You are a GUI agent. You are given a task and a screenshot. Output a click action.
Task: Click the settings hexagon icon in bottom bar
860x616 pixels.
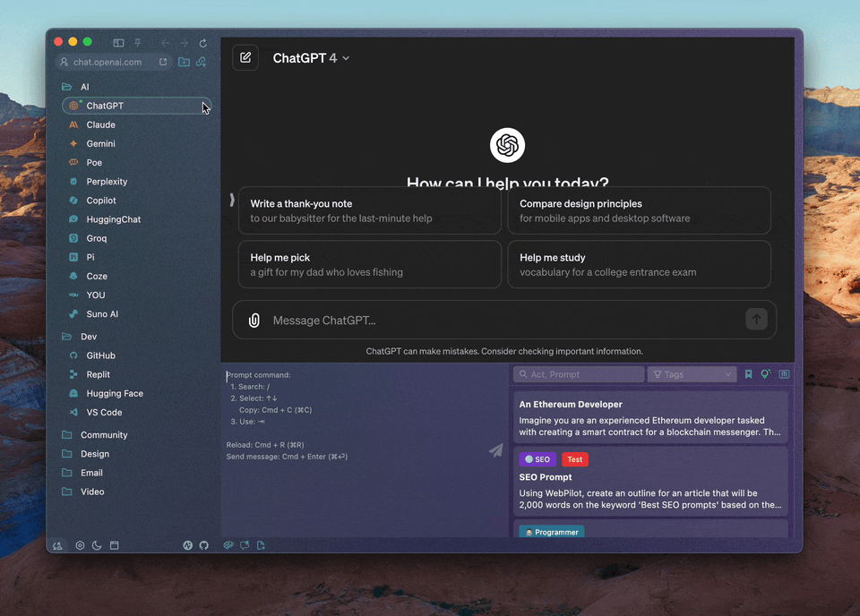(x=80, y=545)
